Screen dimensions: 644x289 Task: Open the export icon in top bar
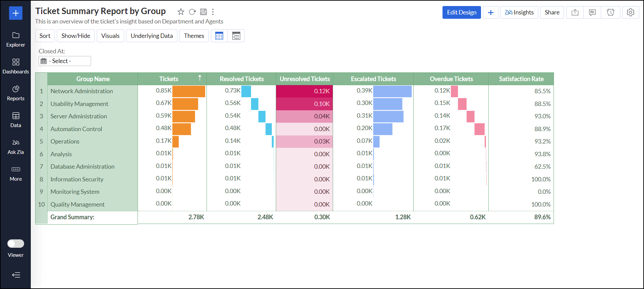(575, 12)
